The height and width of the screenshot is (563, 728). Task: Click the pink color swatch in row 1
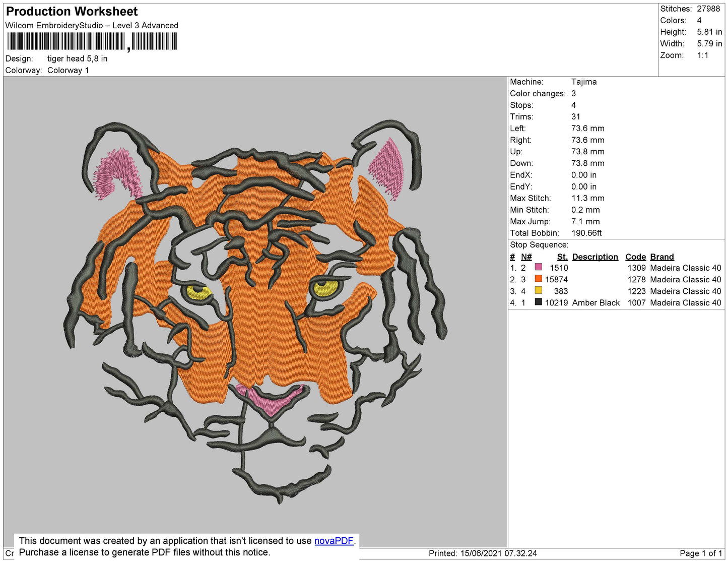click(539, 267)
